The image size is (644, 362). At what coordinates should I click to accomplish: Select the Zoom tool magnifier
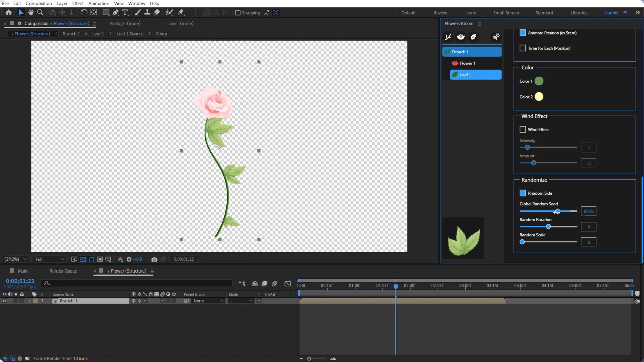40,12
